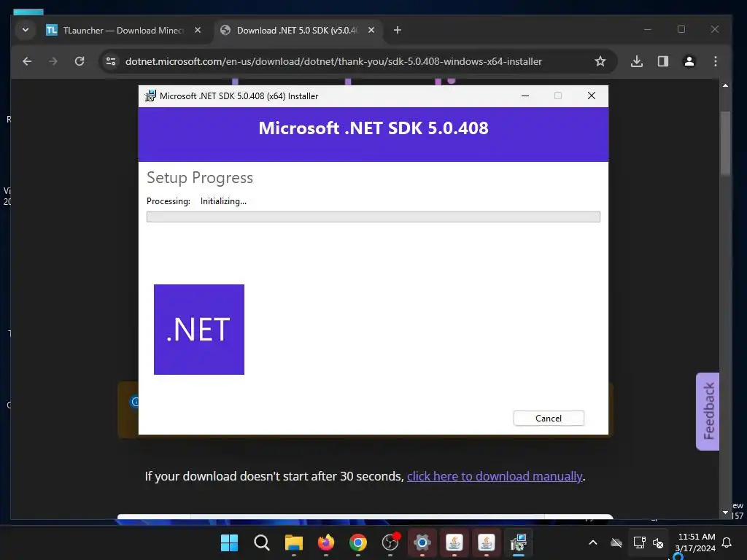Screen dimensions: 747x560
Task: Open the first Java app in taskbar
Action: tap(454, 542)
